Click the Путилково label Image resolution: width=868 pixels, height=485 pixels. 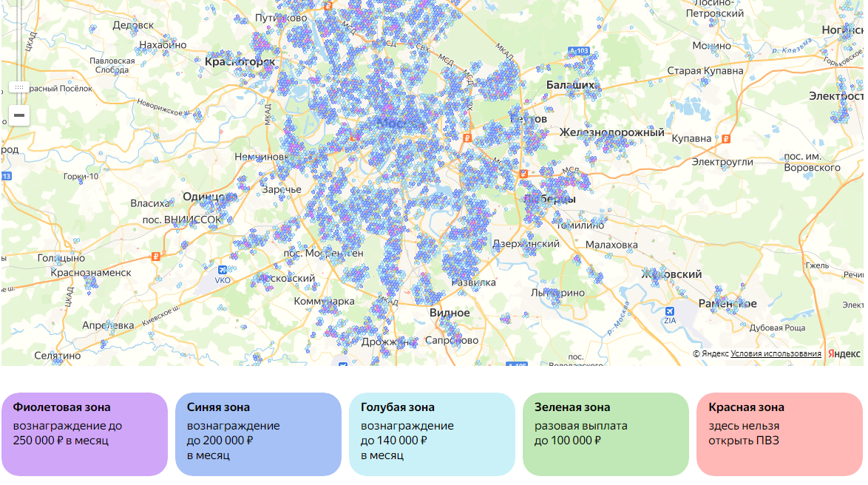coord(281,18)
